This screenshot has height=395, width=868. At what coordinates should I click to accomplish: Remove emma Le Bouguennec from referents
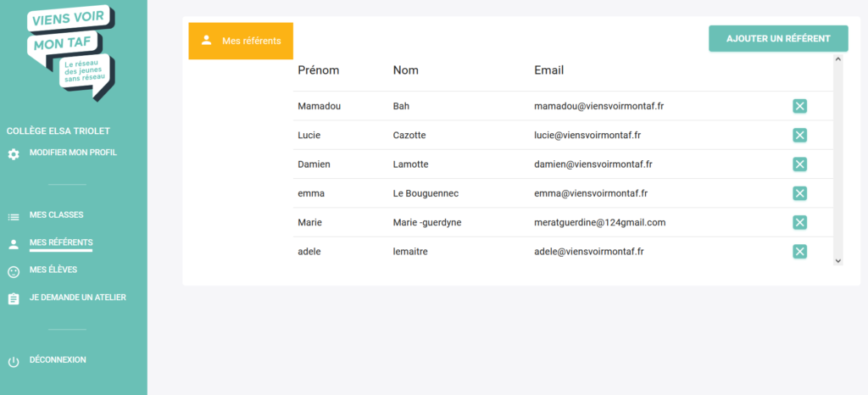tap(799, 193)
